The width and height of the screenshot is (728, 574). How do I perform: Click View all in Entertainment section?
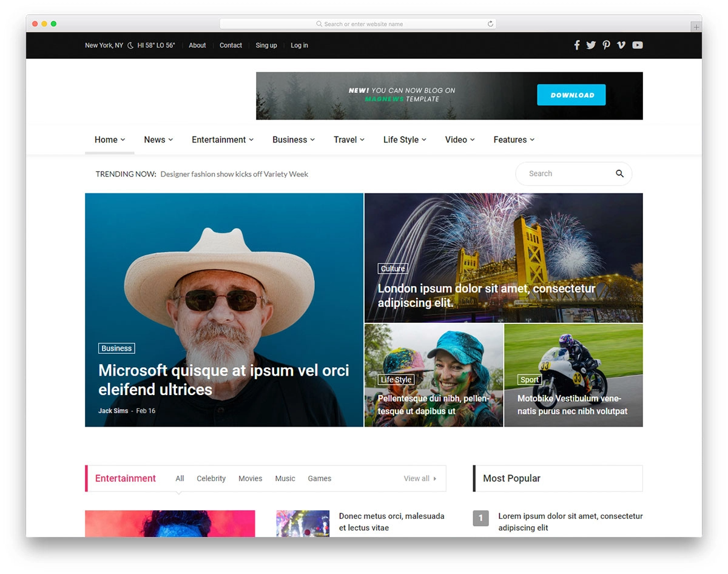(x=420, y=479)
